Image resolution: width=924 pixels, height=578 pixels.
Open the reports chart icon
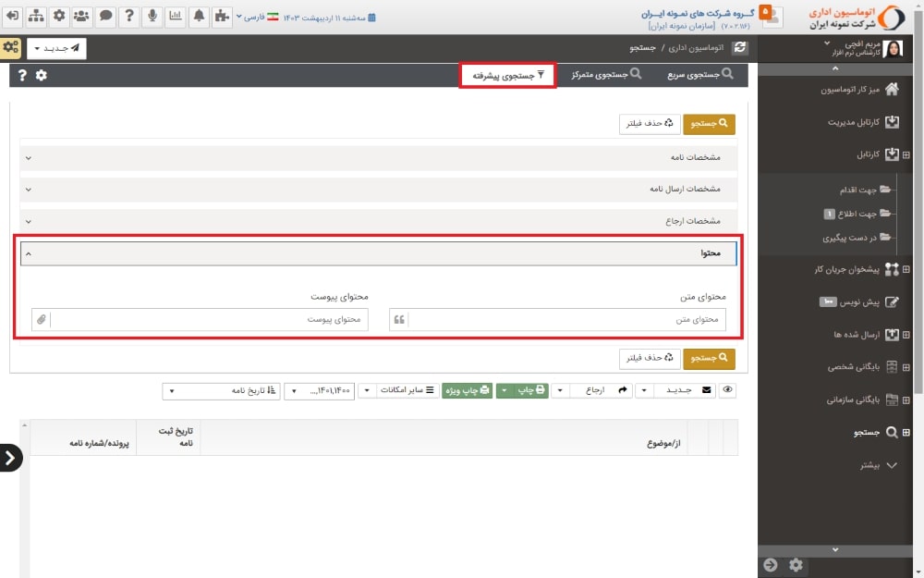pyautogui.click(x=175, y=16)
